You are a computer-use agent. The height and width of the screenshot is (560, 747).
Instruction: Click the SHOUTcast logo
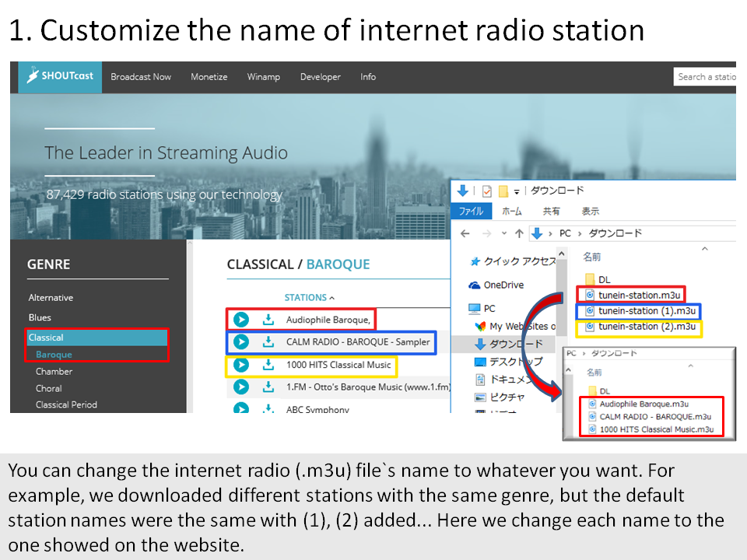click(x=60, y=76)
